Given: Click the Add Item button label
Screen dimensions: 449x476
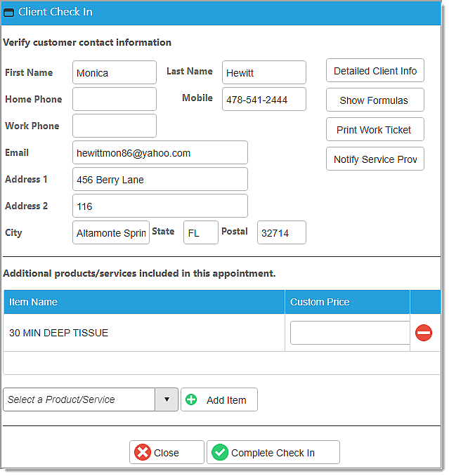Looking at the screenshot, I should coord(226,400).
